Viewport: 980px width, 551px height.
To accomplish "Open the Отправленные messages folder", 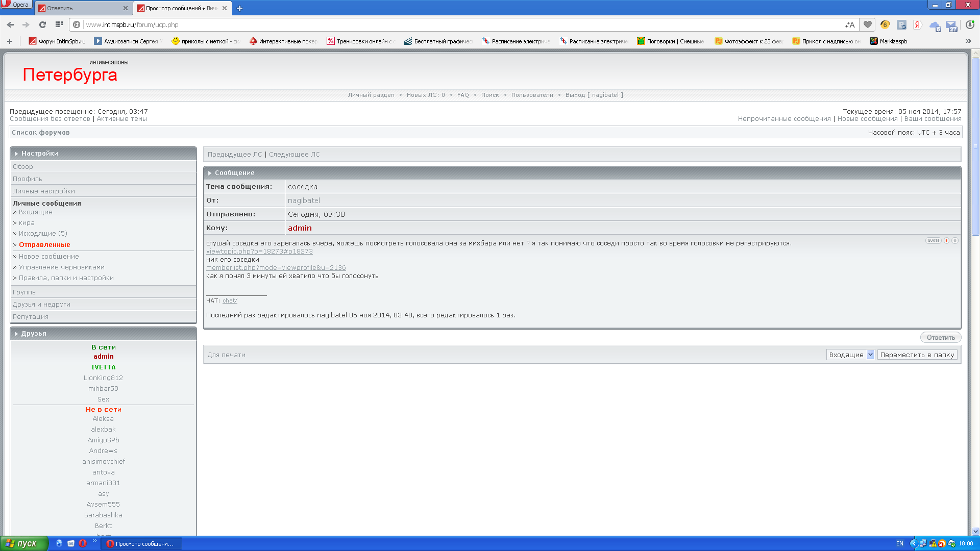I will tap(44, 244).
